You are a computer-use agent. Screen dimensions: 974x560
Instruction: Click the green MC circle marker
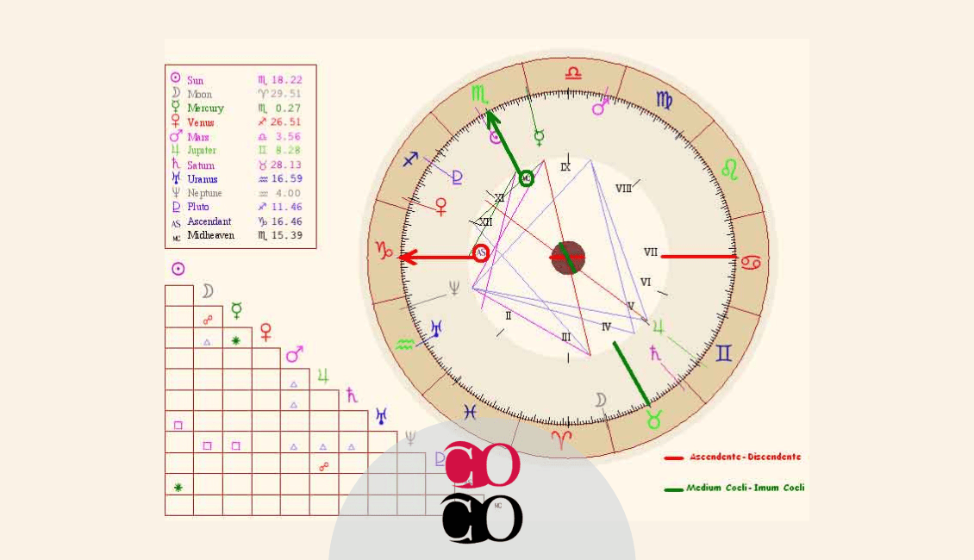pos(526,179)
